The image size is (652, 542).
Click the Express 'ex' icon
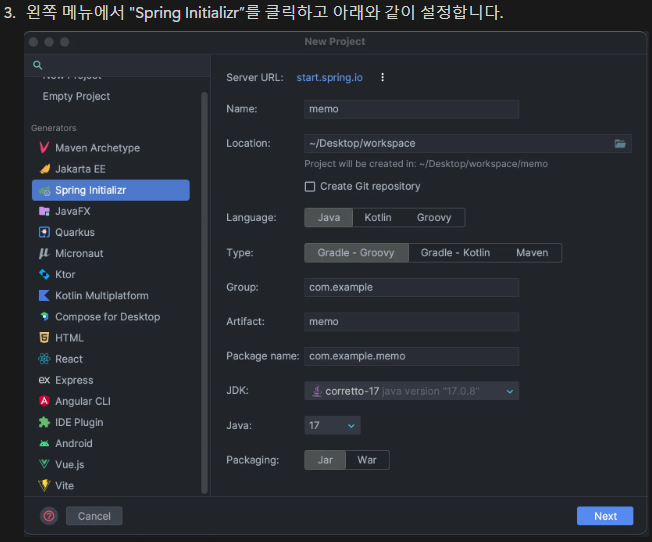pos(44,380)
